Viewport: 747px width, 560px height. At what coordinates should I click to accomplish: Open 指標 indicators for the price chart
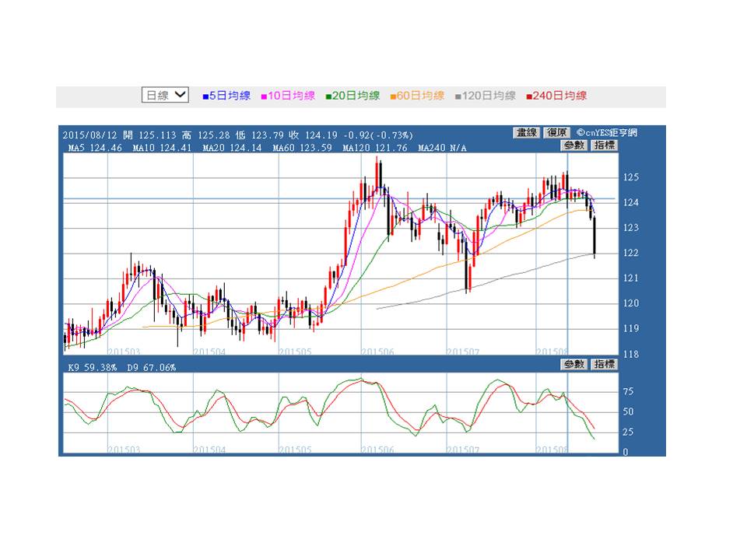click(604, 145)
